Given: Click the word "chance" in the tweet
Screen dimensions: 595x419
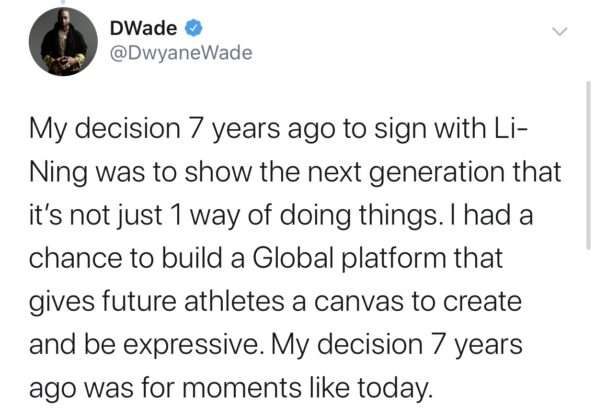Looking at the screenshot, I should 76,259.
